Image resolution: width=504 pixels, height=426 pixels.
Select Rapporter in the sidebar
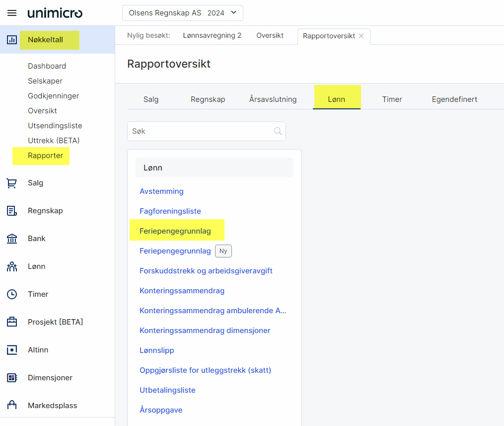(45, 156)
